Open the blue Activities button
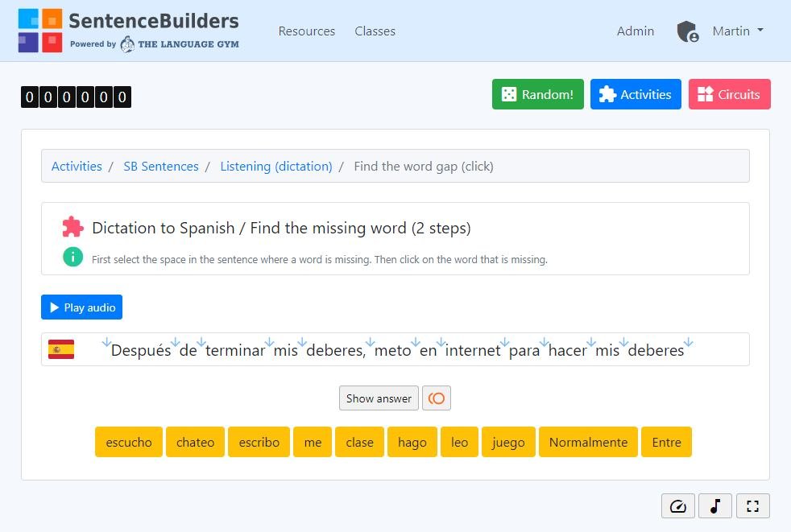 click(x=636, y=94)
